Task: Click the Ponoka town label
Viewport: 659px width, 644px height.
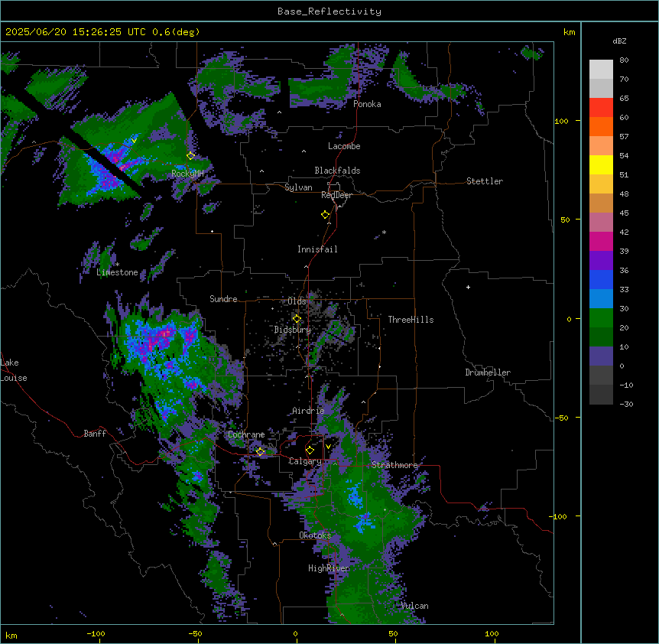Action: tap(367, 104)
